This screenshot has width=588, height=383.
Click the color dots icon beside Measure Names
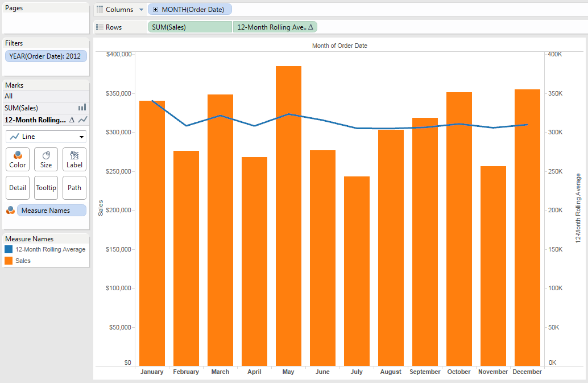(x=10, y=211)
